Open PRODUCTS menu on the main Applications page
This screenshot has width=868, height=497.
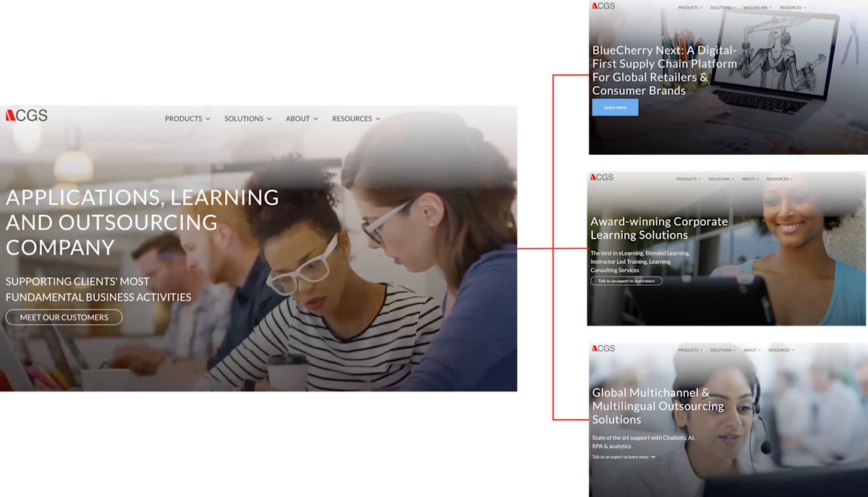pos(187,119)
